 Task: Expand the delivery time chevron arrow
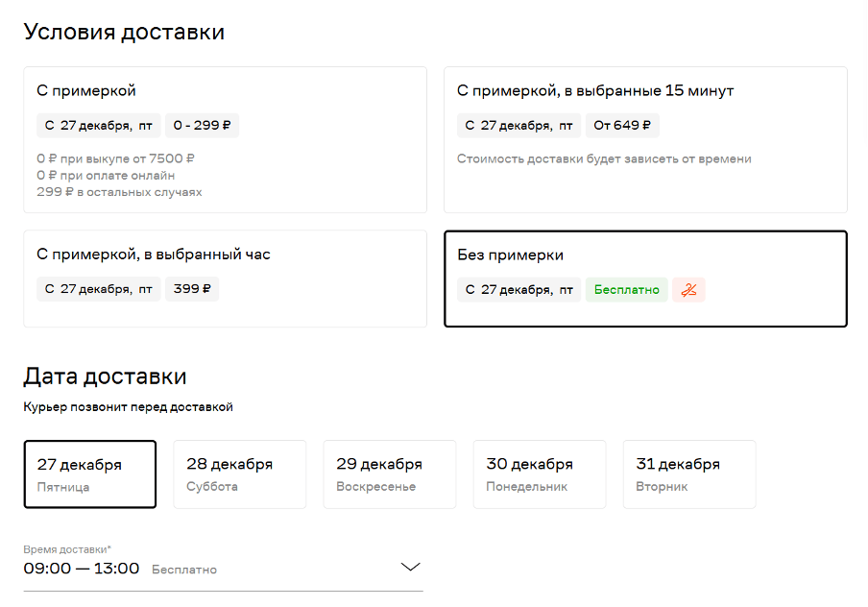(x=410, y=568)
